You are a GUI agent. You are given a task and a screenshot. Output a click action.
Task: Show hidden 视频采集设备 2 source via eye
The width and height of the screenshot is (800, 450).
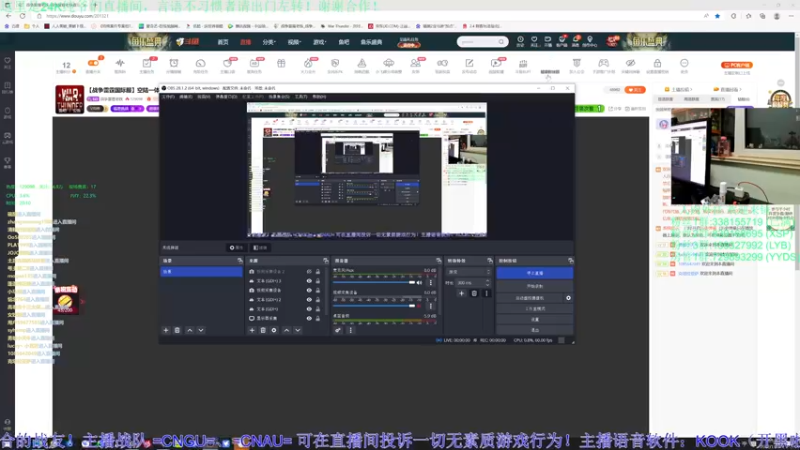[309, 271]
